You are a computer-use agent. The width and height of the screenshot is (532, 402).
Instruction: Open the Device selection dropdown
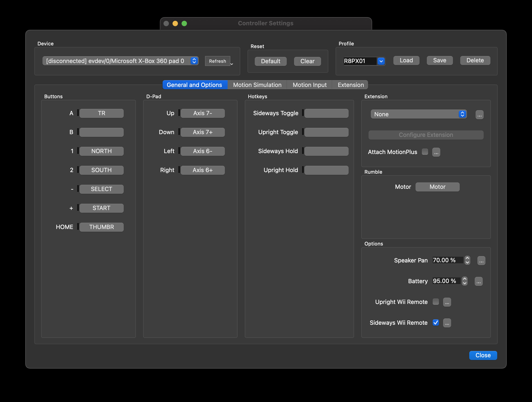pos(120,61)
